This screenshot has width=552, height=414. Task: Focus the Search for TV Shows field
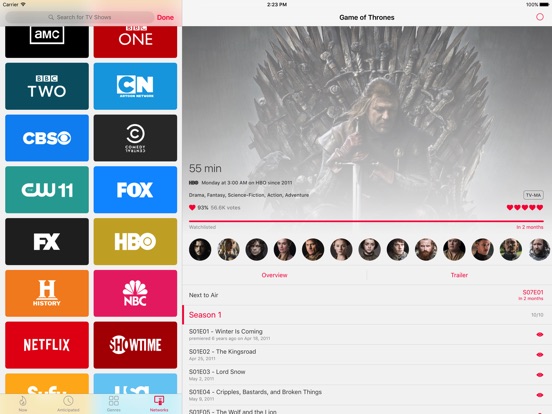pos(80,17)
